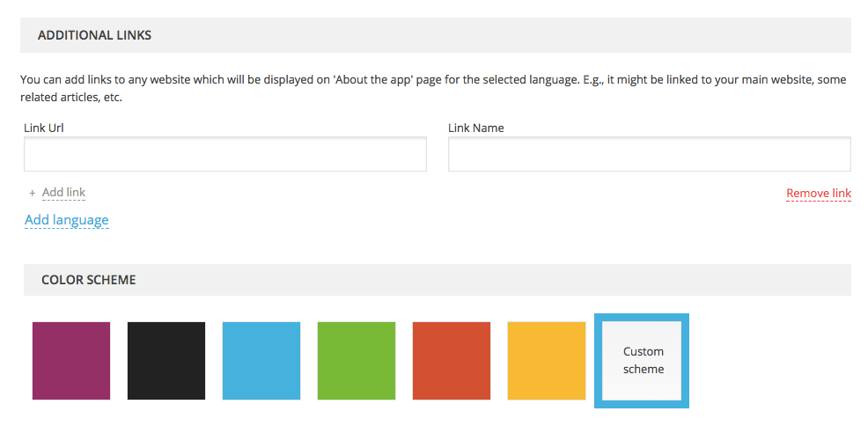Screen dimensions: 868x426
Task: Click the red Remove link
Action: [x=818, y=194]
